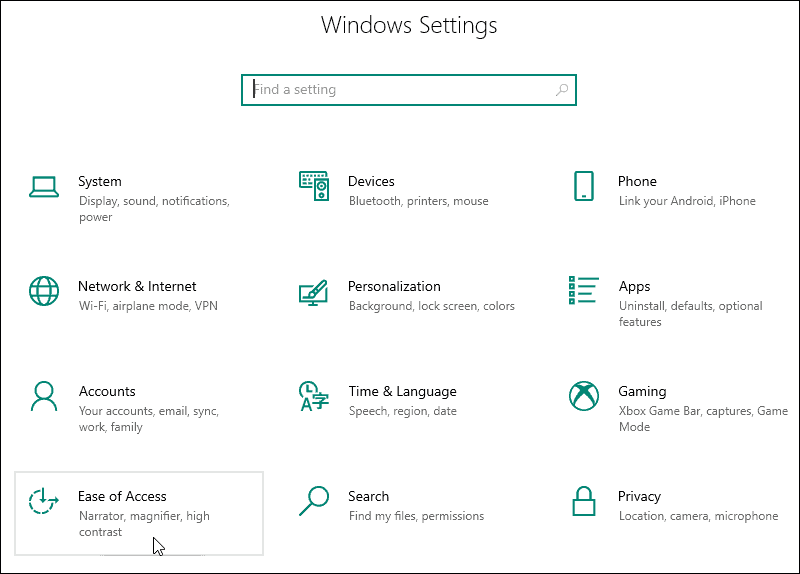
Task: Click the Search magnifying glass category icon
Action: tap(314, 501)
